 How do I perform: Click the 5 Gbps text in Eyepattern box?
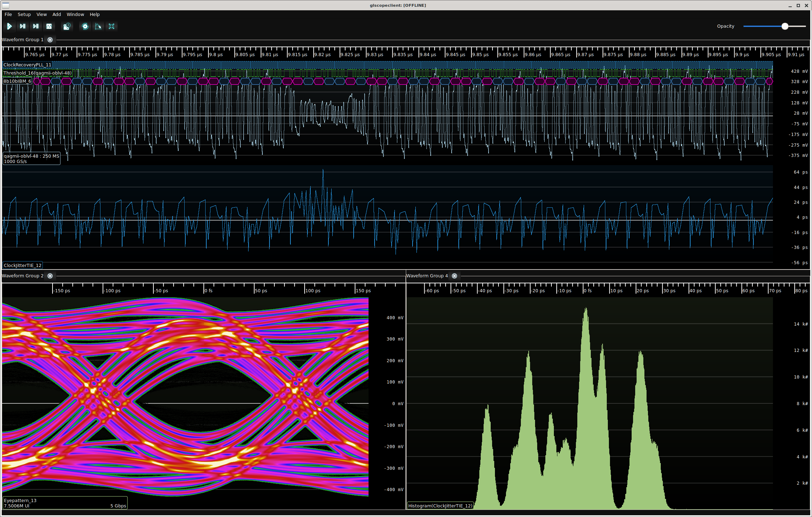click(x=118, y=506)
